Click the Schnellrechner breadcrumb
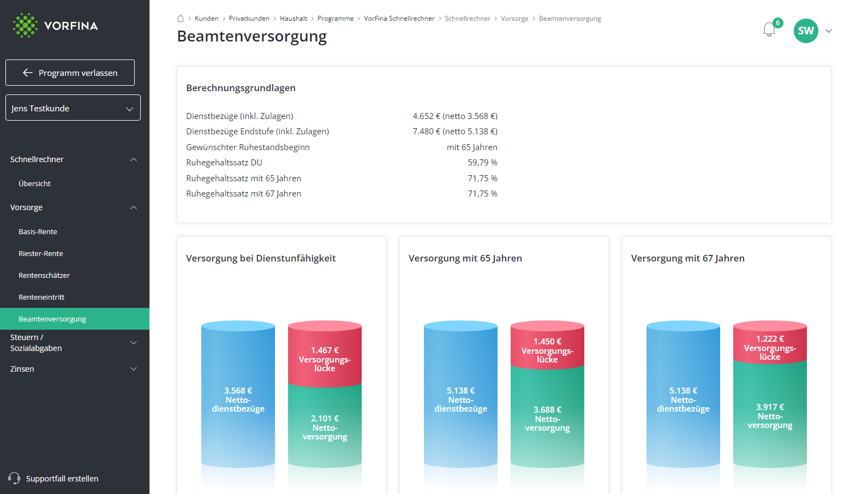This screenshot has height=494, width=868. (468, 19)
